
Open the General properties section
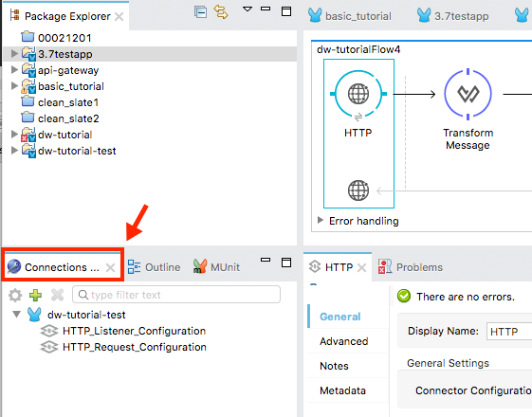(x=339, y=317)
